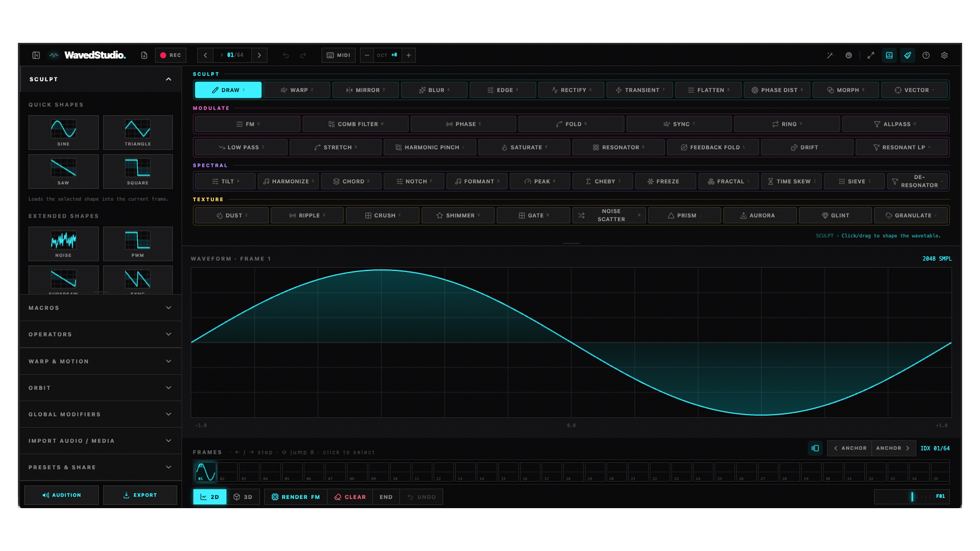Toggle the REC record button
Screen dimensions: 980x551
tap(170, 55)
